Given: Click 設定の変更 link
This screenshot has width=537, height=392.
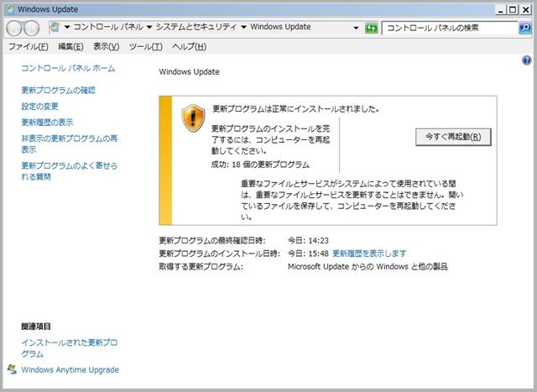Looking at the screenshot, I should [x=39, y=107].
